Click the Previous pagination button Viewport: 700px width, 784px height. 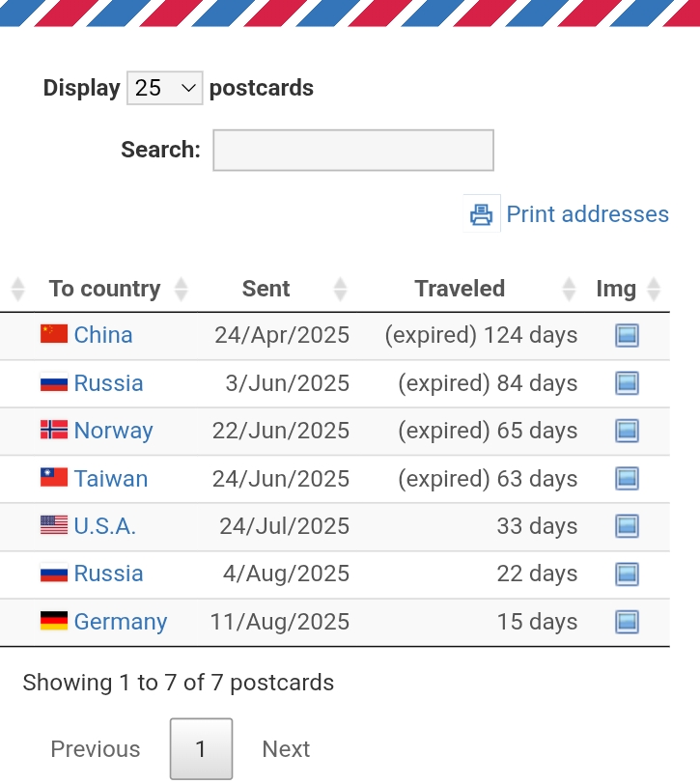coord(95,749)
